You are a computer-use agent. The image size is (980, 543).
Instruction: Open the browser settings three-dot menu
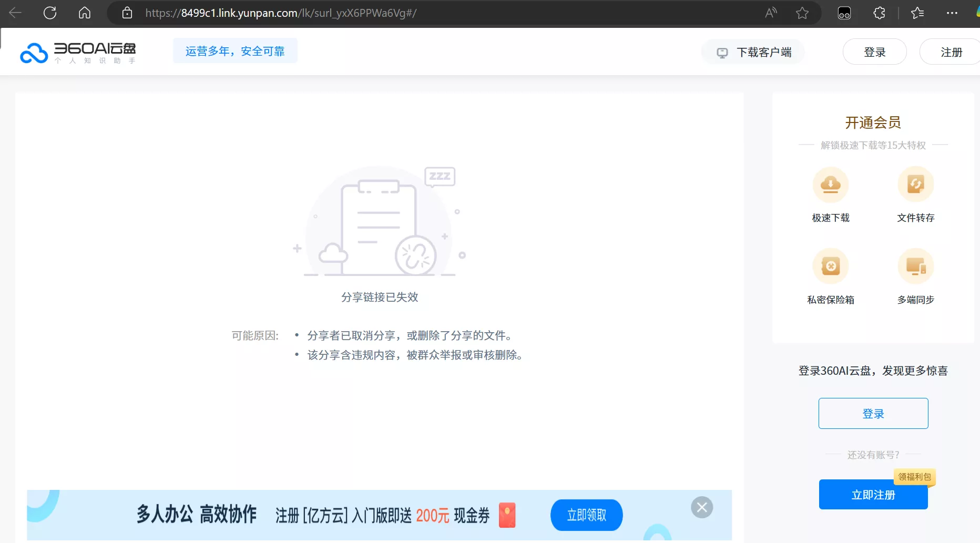953,13
